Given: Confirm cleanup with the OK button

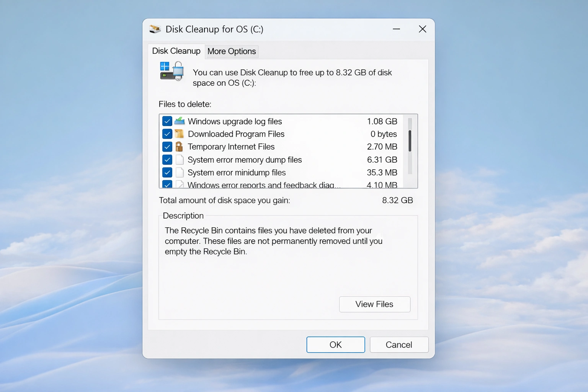Looking at the screenshot, I should pos(335,345).
